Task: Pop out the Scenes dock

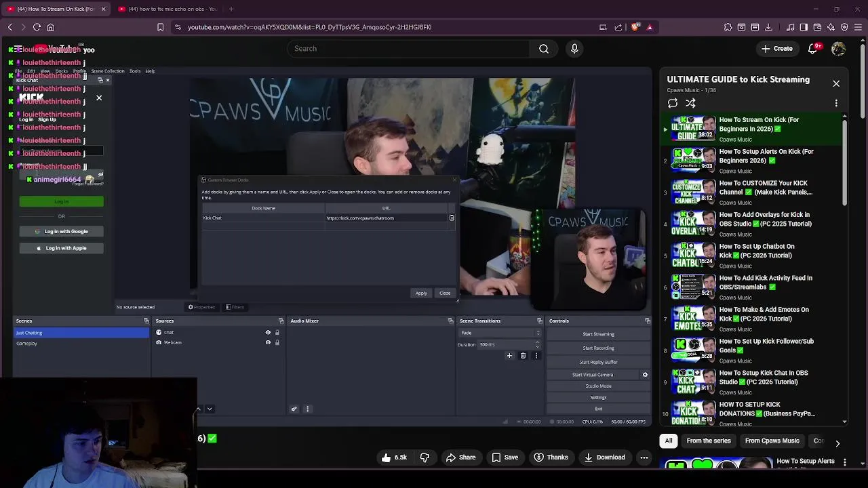Action: (x=146, y=321)
